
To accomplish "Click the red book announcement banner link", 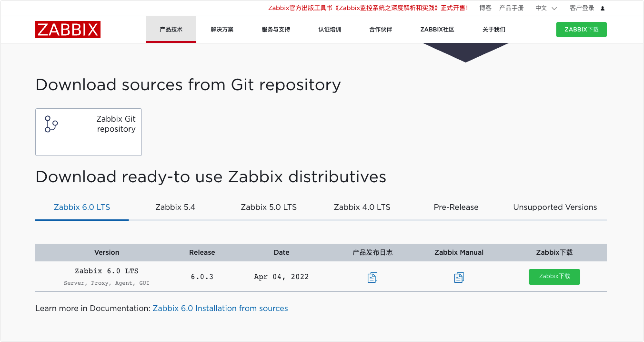I will (368, 8).
